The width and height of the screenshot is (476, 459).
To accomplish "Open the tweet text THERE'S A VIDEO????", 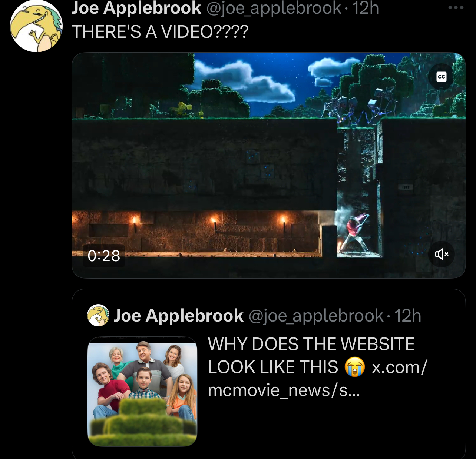I will coord(160,32).
